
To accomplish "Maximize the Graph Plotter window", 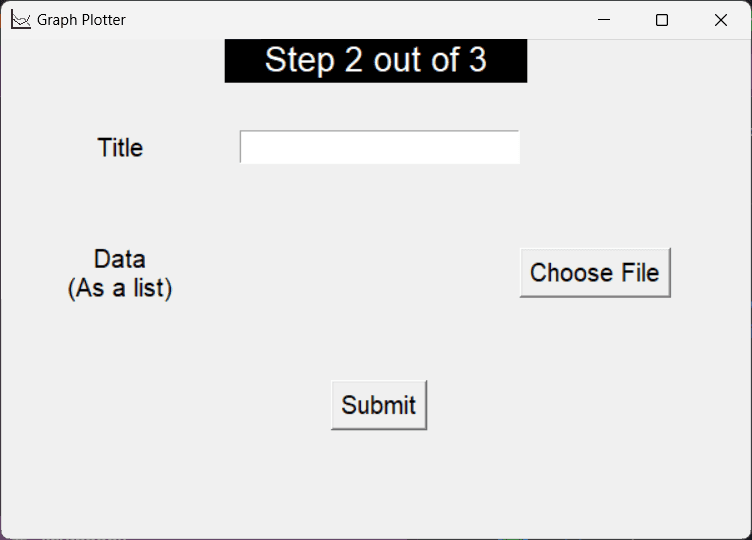I will (661, 20).
